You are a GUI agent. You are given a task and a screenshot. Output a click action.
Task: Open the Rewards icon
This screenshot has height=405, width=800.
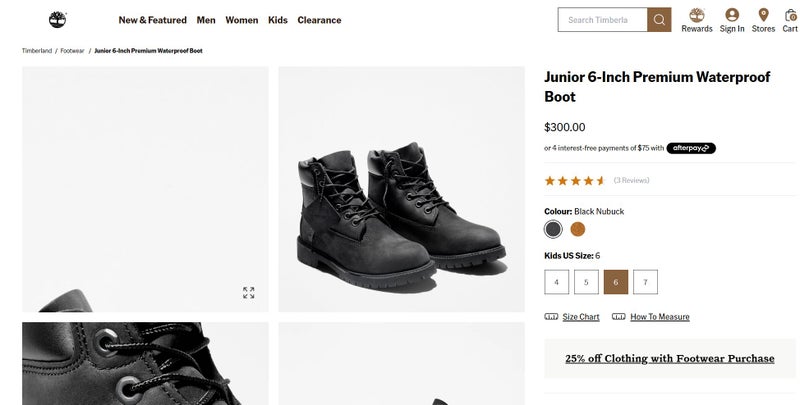pyautogui.click(x=697, y=16)
